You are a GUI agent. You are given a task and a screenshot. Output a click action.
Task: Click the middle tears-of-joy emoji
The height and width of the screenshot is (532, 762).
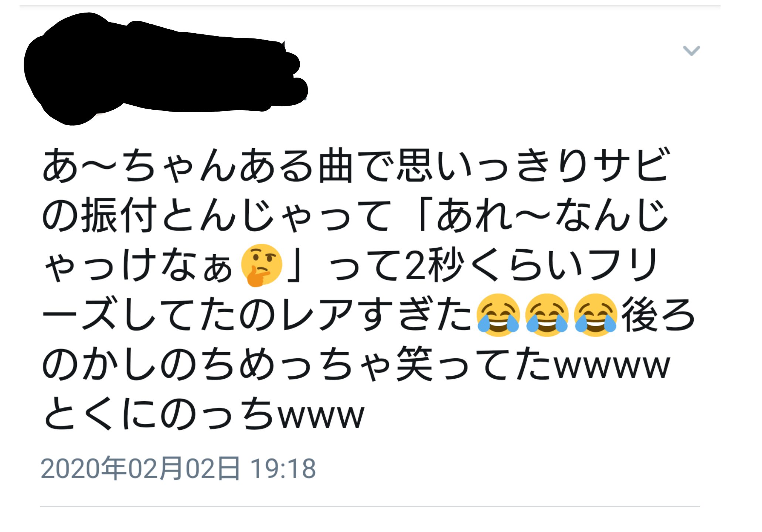[547, 315]
